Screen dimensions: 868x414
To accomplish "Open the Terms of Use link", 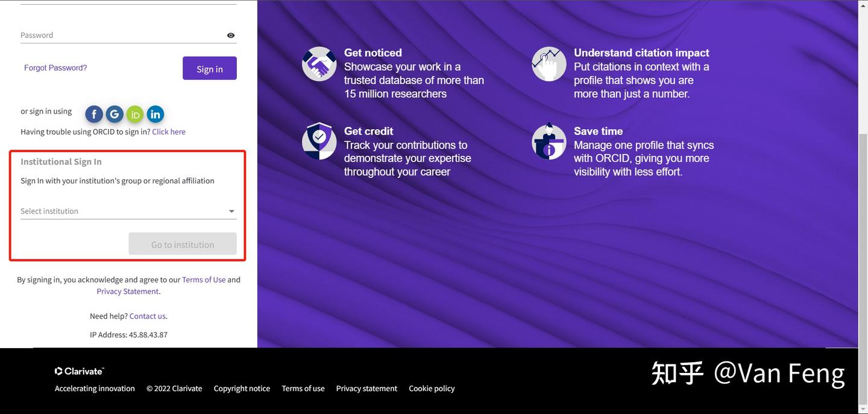I will click(204, 279).
